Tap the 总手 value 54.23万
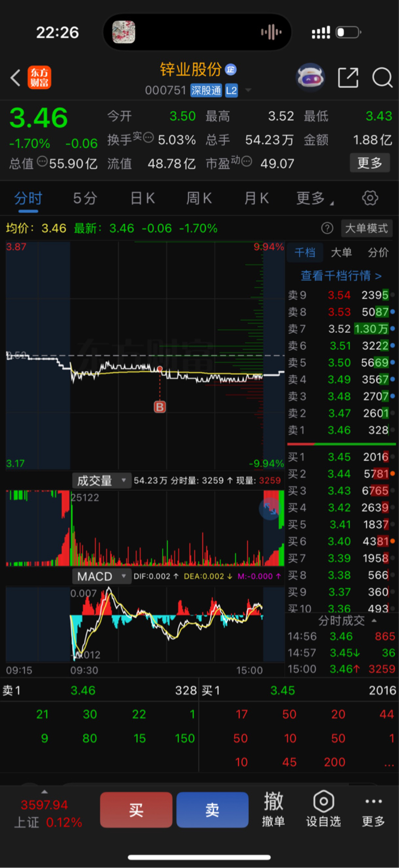This screenshot has width=399, height=868. click(x=269, y=140)
